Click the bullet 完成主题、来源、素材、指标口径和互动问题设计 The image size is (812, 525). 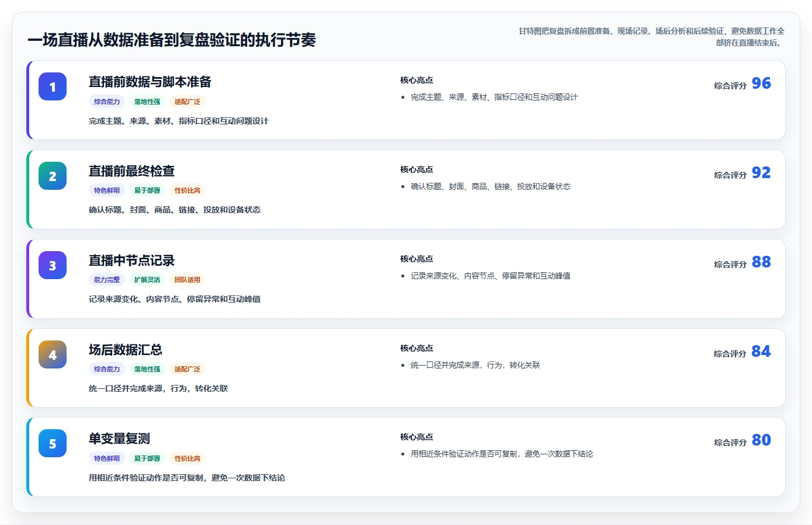pyautogui.click(x=494, y=97)
